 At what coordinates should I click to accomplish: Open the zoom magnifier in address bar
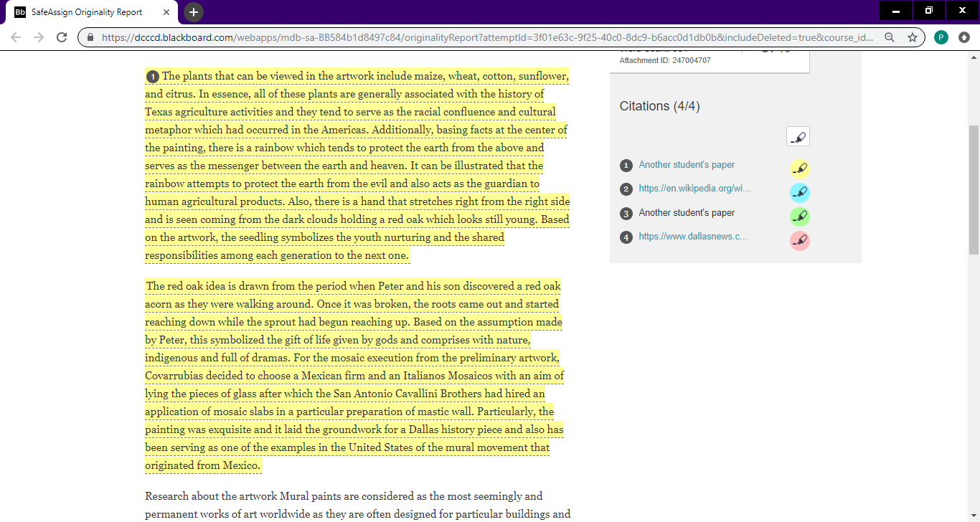[x=890, y=37]
